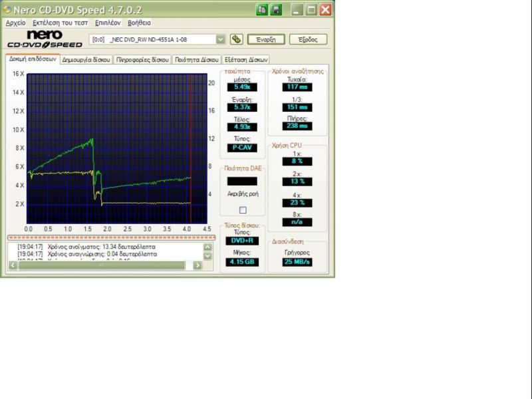Viewport: 532px width, 399px height.
Task: Toggle the Ακριβής ροή checkbox
Action: pyautogui.click(x=243, y=210)
